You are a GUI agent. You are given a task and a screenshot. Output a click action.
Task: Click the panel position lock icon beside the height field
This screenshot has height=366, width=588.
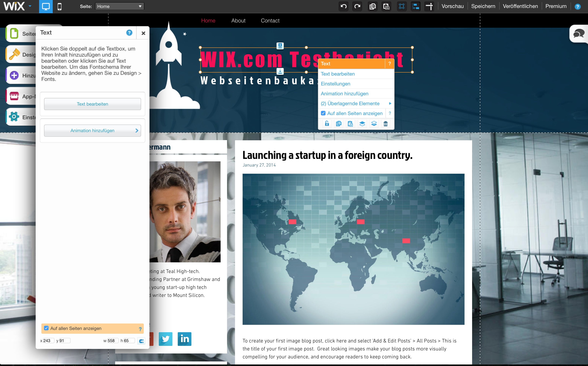(x=141, y=341)
